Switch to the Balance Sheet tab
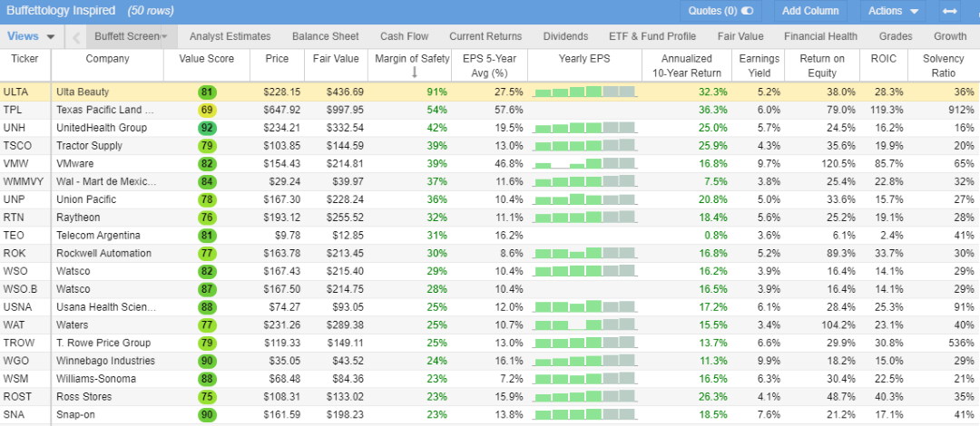The width and height of the screenshot is (980, 426). [x=326, y=36]
